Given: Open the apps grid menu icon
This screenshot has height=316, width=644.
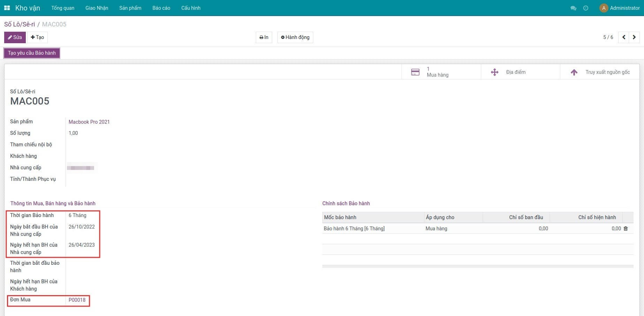Looking at the screenshot, I should [7, 8].
